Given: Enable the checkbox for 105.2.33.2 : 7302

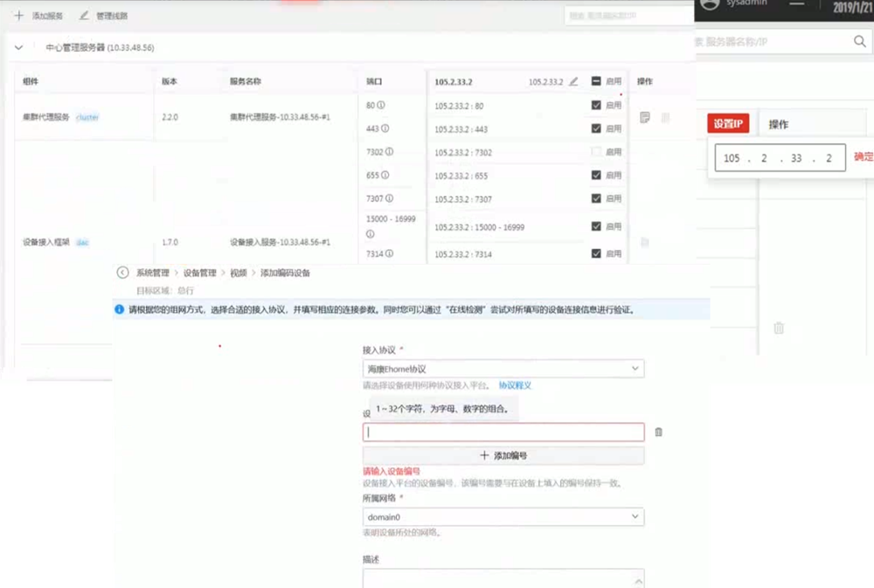Looking at the screenshot, I should click(596, 152).
